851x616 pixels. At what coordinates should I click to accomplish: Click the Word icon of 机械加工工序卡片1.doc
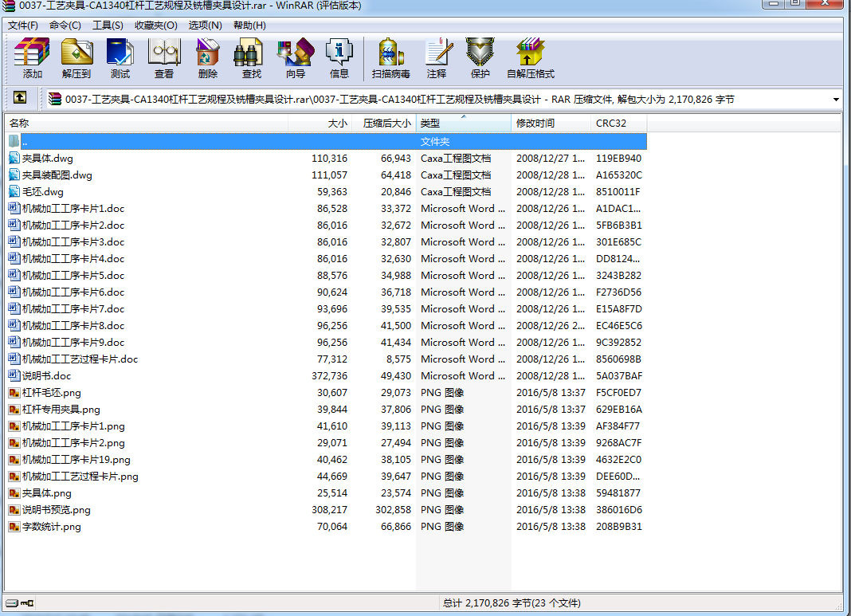tap(14, 209)
